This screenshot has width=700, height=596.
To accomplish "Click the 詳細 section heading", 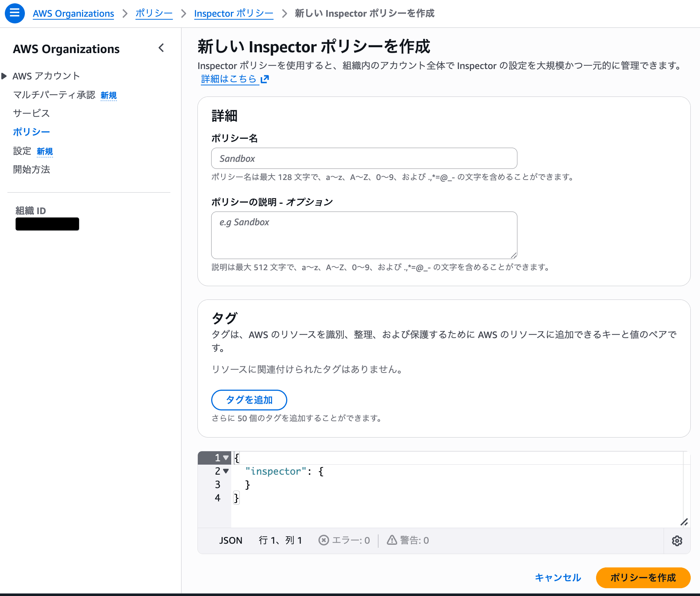I will (225, 116).
